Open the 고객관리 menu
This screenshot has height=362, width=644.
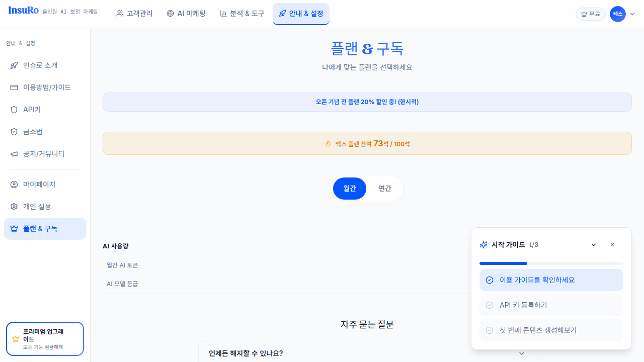tap(134, 14)
